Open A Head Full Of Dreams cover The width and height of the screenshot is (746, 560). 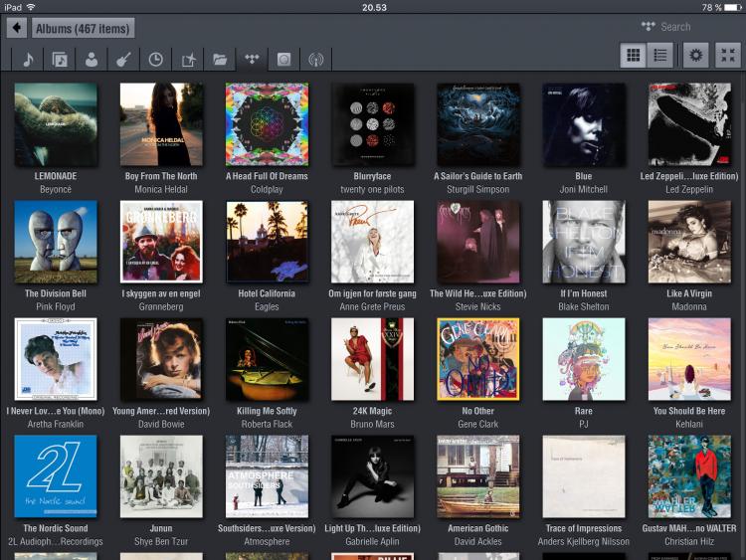(267, 124)
